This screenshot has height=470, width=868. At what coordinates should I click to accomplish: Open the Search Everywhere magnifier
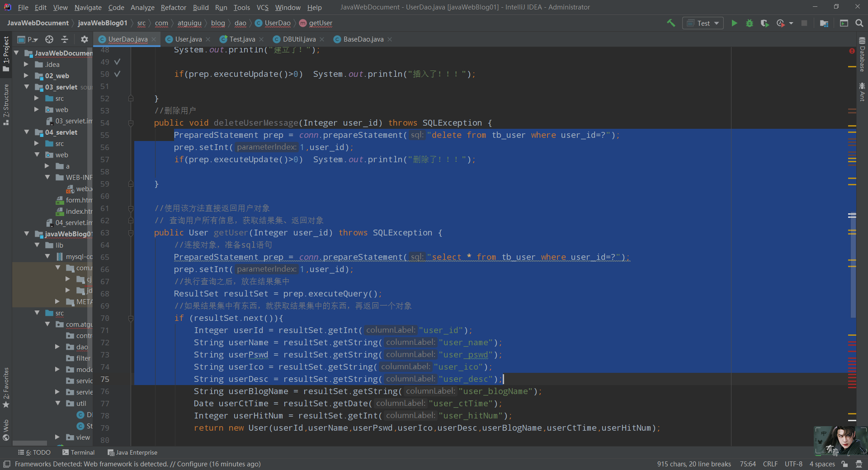click(x=859, y=23)
